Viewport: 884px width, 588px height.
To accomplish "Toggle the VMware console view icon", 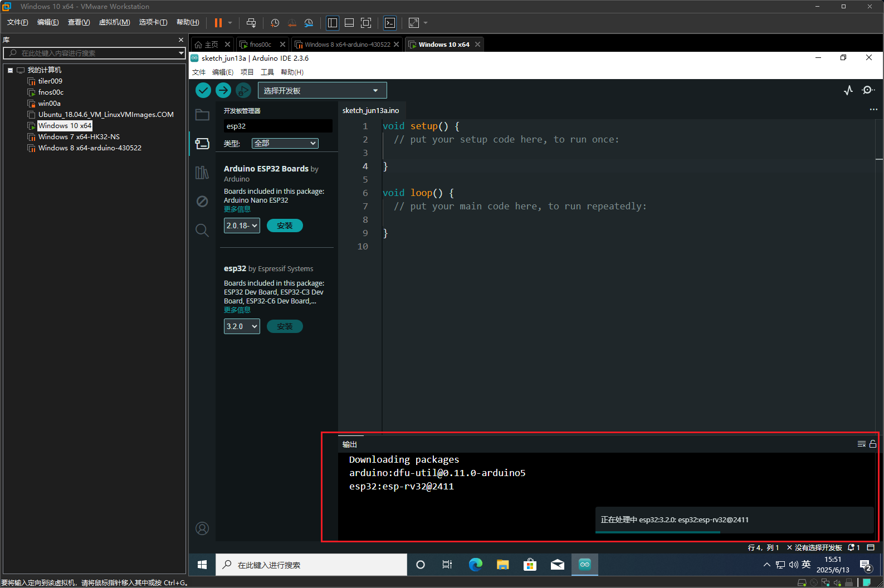I will [x=390, y=23].
